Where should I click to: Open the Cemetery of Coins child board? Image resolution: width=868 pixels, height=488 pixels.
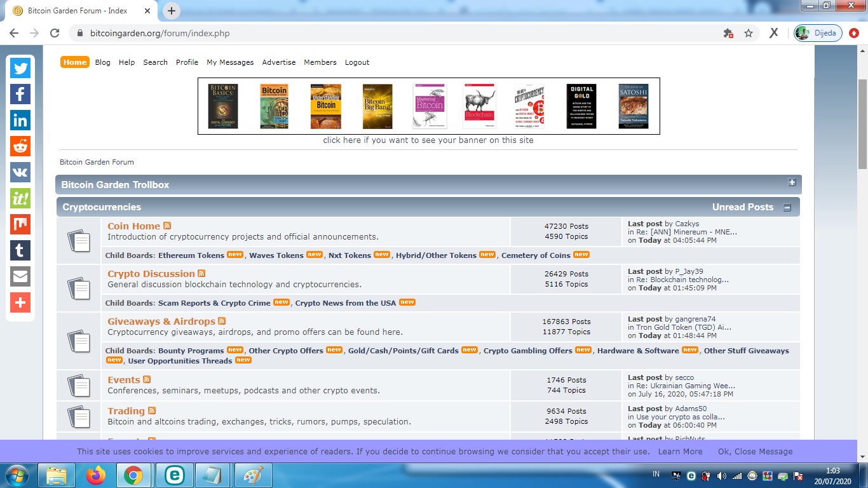tap(536, 255)
